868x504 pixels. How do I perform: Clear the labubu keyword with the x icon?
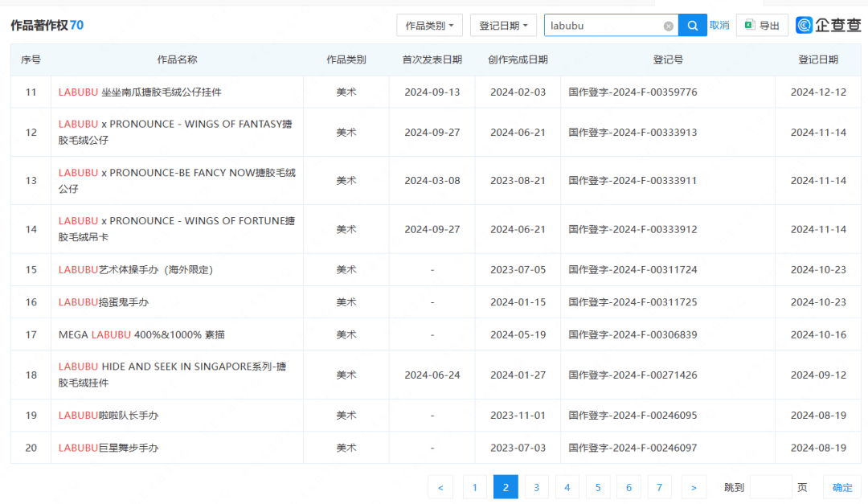(668, 25)
